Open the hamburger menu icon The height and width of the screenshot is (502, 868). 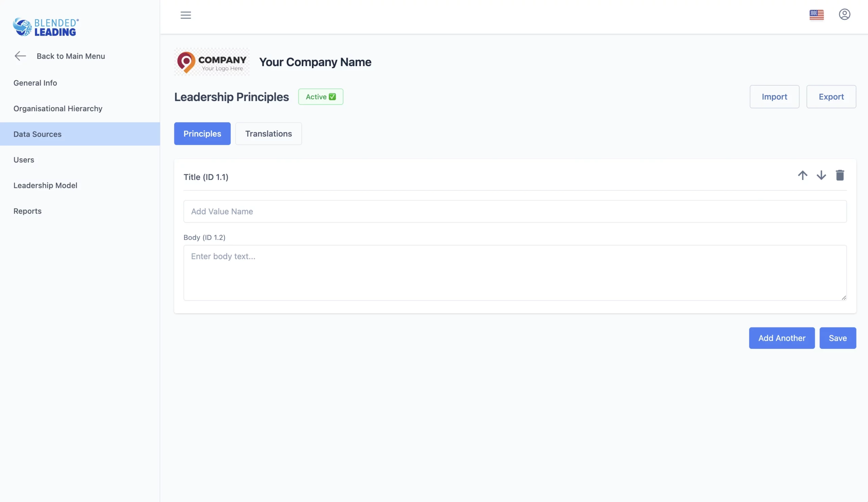(186, 15)
